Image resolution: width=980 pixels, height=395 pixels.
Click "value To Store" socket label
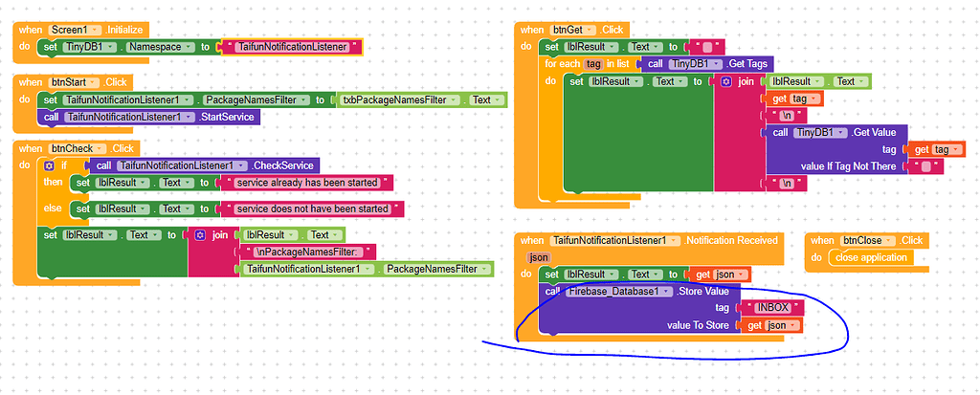(x=699, y=325)
